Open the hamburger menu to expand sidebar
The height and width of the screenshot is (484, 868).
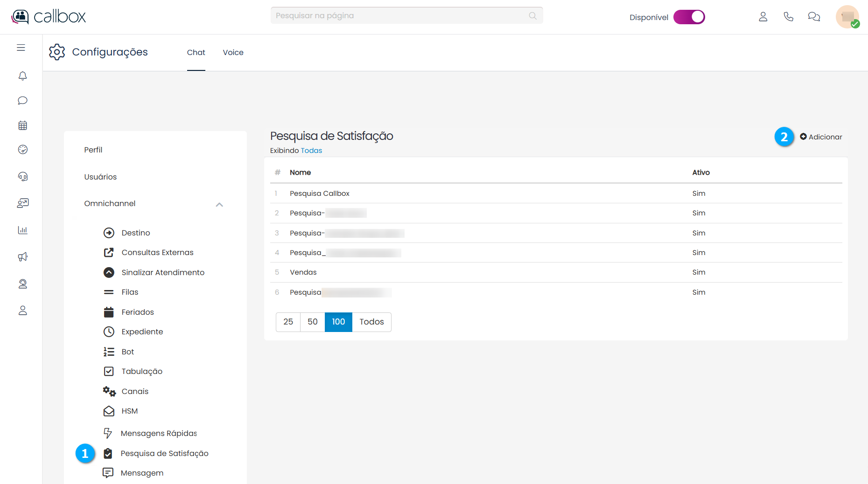click(21, 48)
